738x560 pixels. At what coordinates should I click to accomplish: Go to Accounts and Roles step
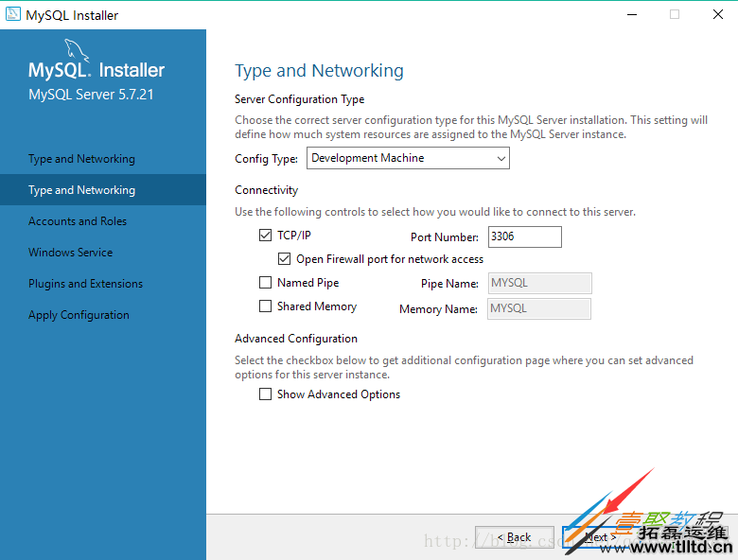(78, 221)
